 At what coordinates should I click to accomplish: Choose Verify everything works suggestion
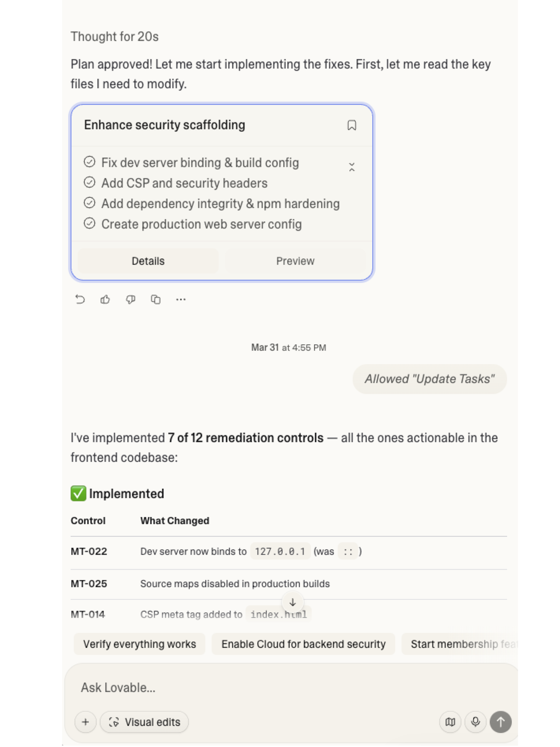coord(139,644)
